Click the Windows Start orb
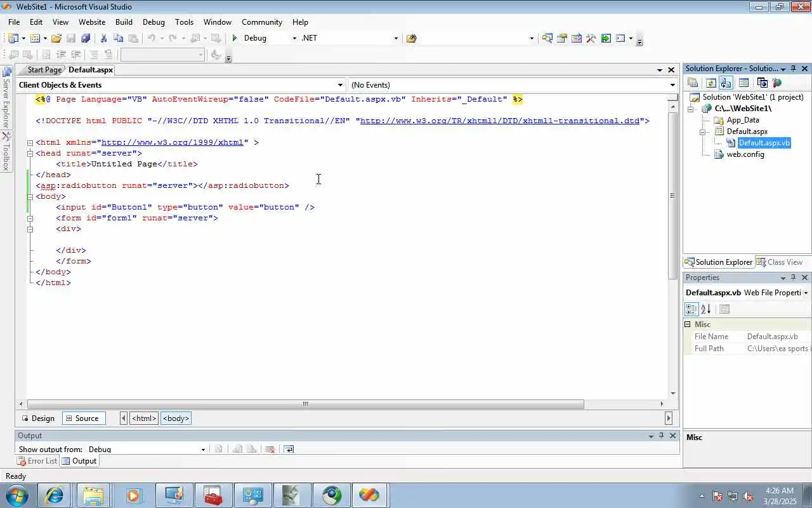Image resolution: width=812 pixels, height=508 pixels. (x=16, y=495)
